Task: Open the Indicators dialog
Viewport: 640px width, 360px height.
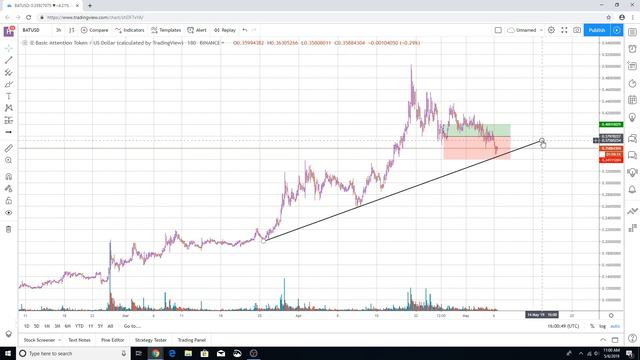Action: [130, 30]
